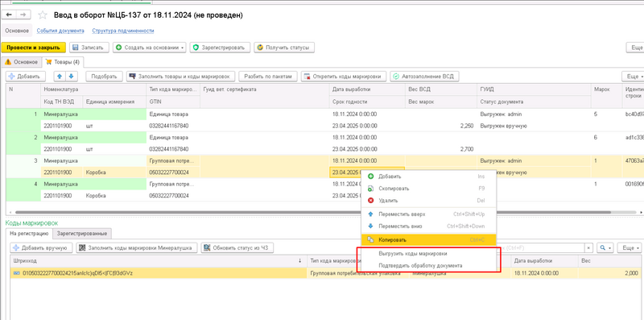Viewport: 644px width, 320px height.
Task: Click the weight value 2,700
Action: click(467, 149)
